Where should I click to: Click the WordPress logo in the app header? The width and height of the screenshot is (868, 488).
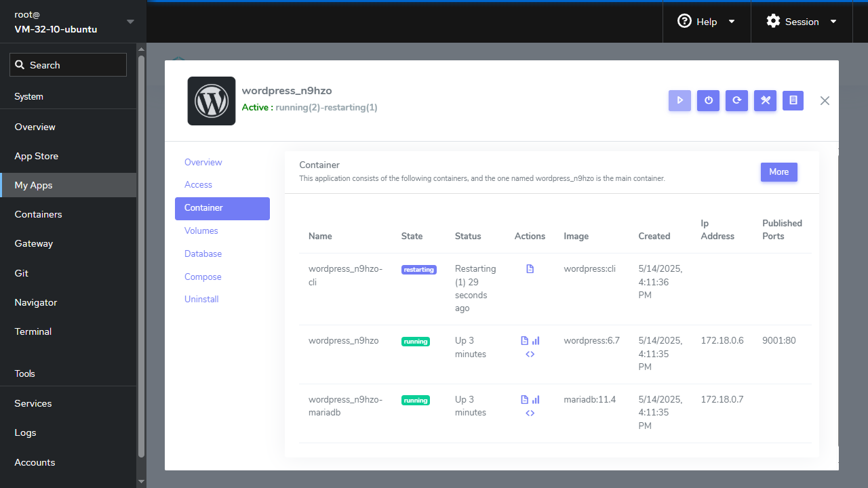click(212, 101)
